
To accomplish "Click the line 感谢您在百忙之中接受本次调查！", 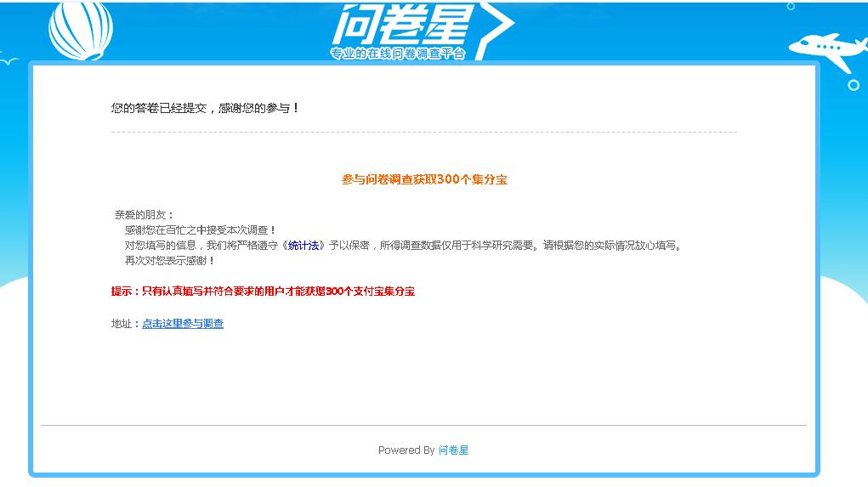I will (200, 229).
